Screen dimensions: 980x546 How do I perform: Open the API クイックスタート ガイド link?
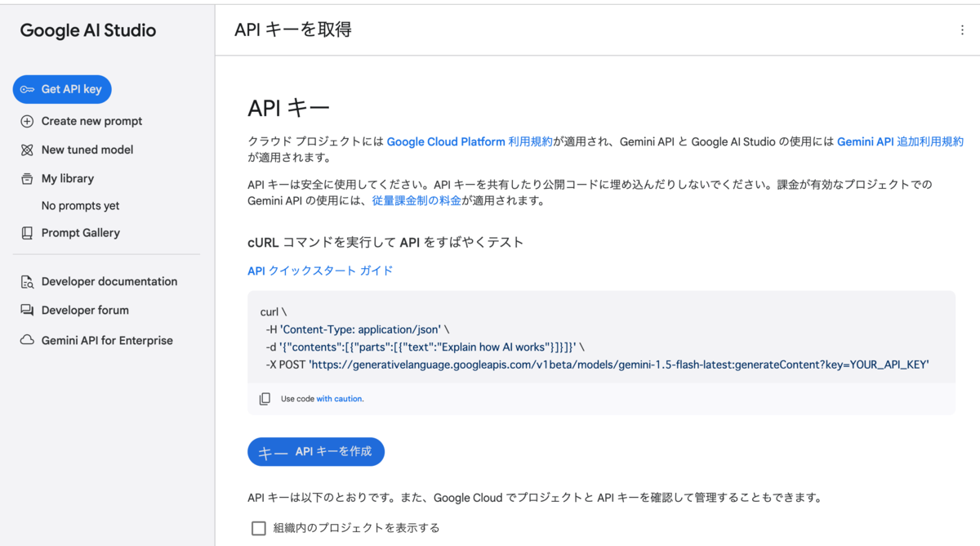pos(320,271)
